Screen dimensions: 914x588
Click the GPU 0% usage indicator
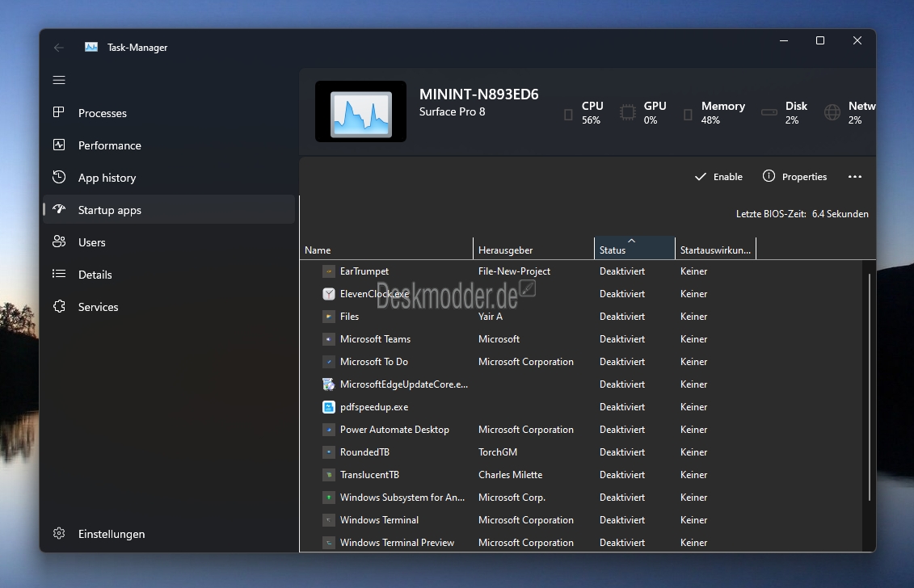point(643,112)
